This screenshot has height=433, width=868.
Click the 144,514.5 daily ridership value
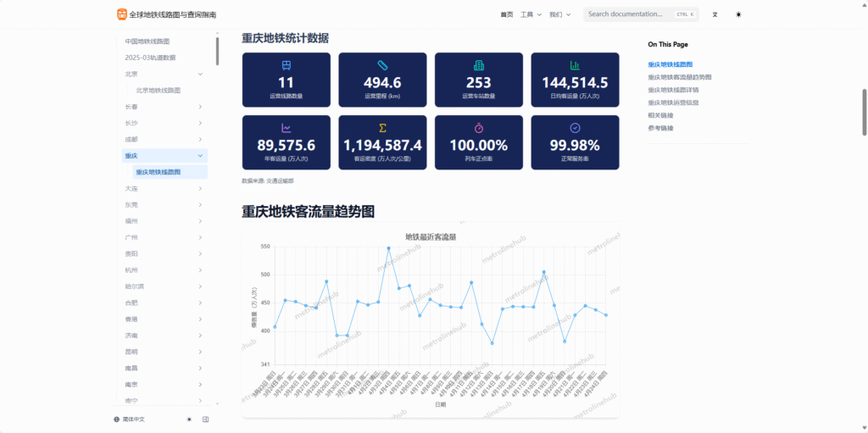(x=576, y=83)
